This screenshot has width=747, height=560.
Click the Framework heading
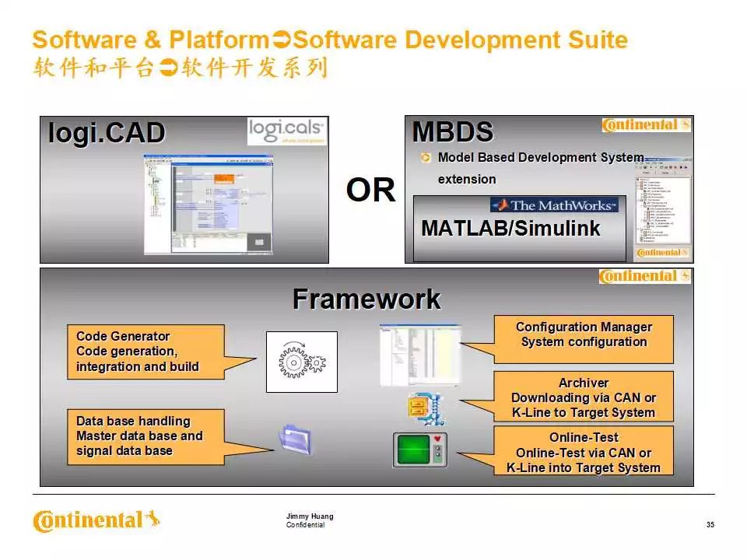(366, 299)
